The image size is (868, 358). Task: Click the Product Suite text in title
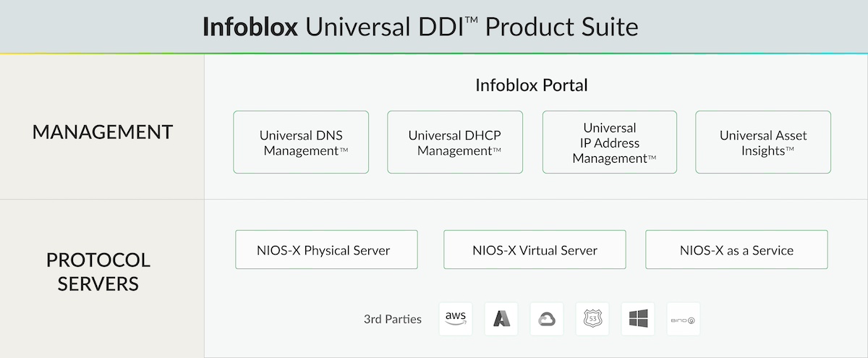(562, 27)
